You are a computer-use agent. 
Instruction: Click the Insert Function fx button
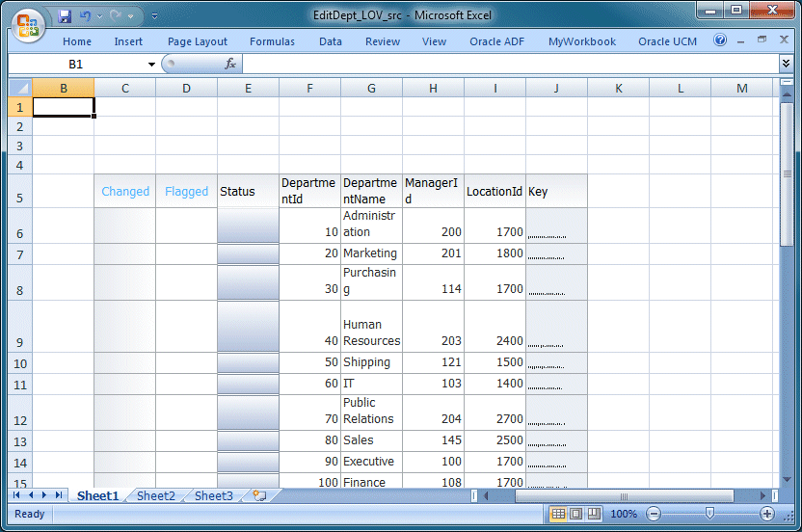click(230, 64)
